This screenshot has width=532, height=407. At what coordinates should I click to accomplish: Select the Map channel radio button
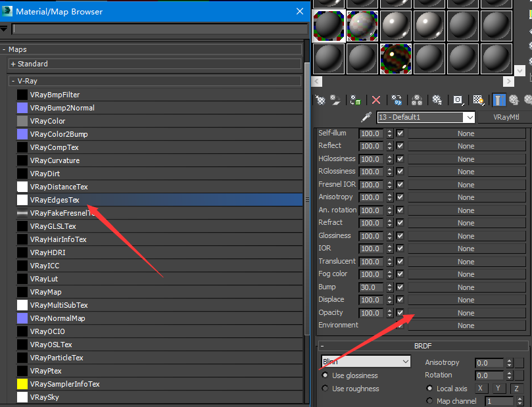pos(429,401)
